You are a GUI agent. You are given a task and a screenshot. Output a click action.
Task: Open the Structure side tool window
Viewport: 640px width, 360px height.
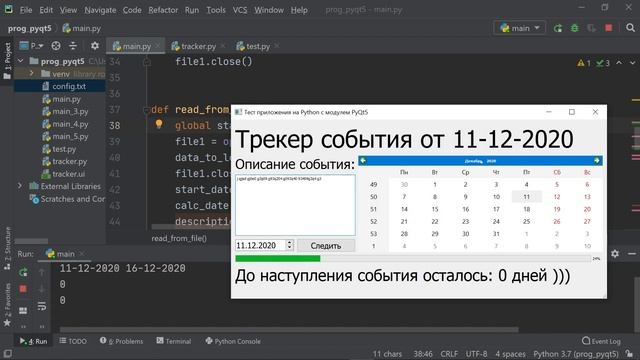coord(7,248)
